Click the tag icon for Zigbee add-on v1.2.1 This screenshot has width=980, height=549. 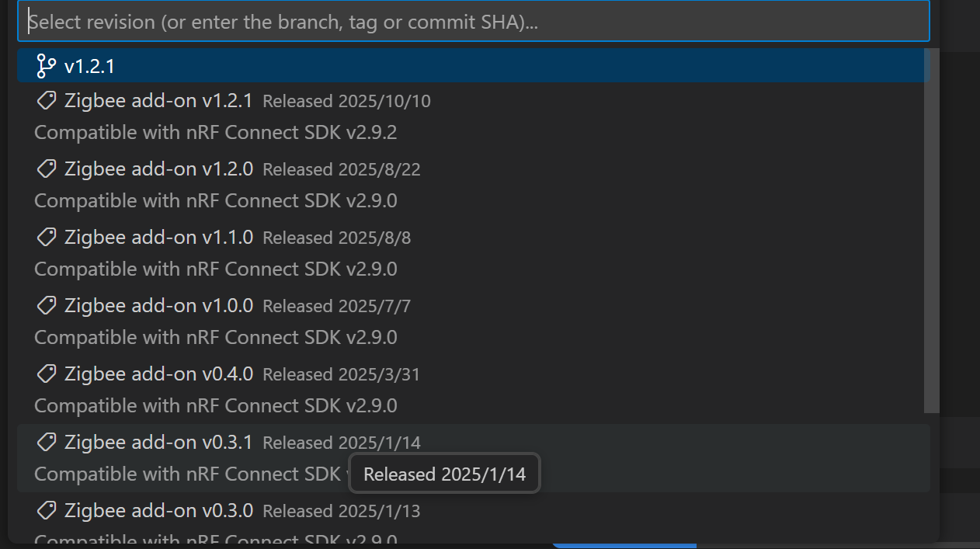coord(47,101)
